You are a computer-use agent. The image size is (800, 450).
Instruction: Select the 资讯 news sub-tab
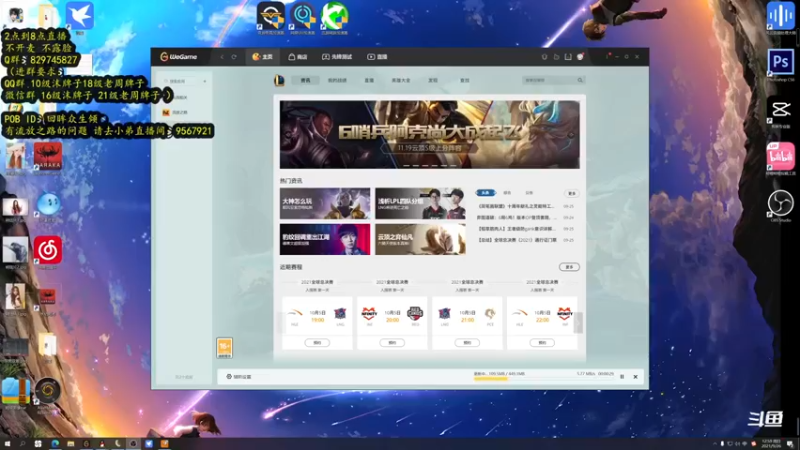[x=306, y=80]
